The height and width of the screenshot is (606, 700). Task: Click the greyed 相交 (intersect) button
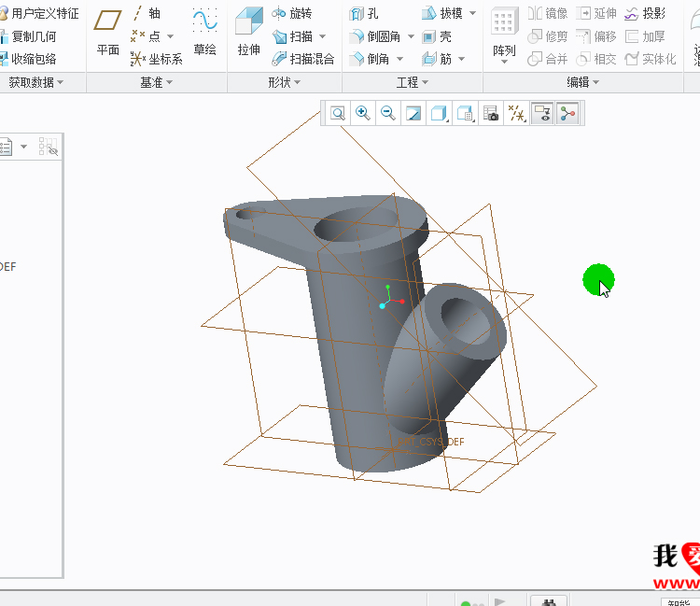(x=596, y=59)
